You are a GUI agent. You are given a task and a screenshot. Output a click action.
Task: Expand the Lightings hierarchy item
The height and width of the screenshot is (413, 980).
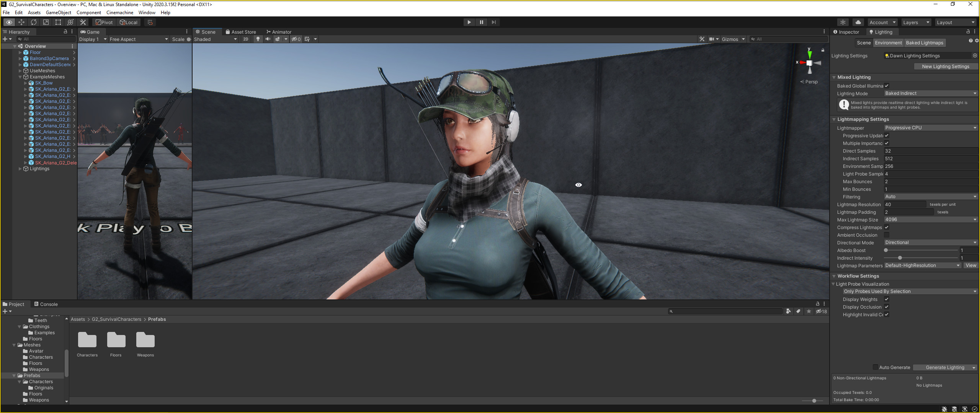[20, 169]
